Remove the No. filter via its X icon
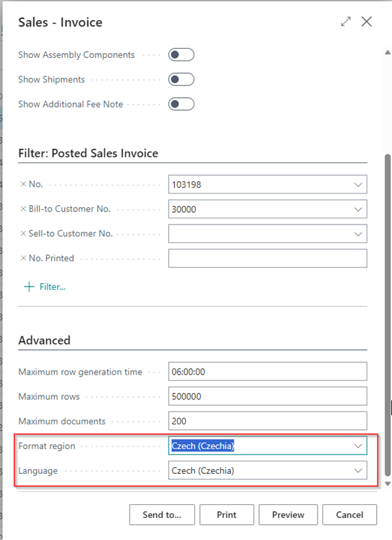The height and width of the screenshot is (540, 392). pos(23,185)
